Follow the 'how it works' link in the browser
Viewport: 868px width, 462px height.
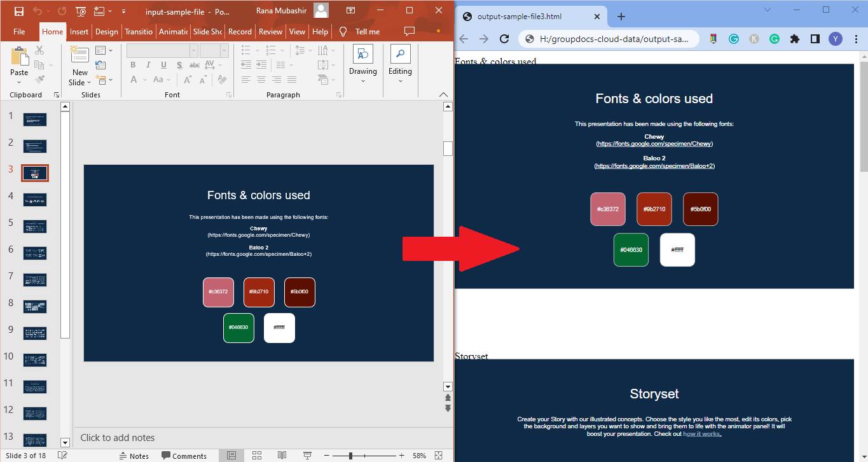pyautogui.click(x=701, y=433)
